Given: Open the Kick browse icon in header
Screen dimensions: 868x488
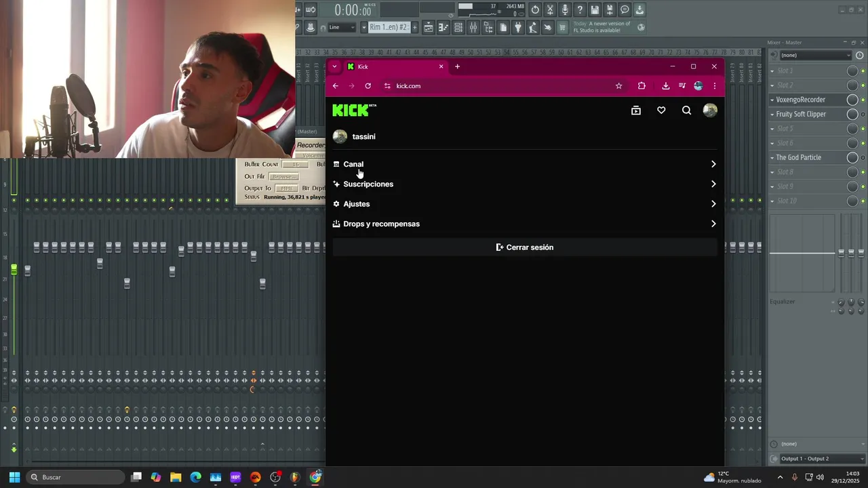Looking at the screenshot, I should 636,110.
